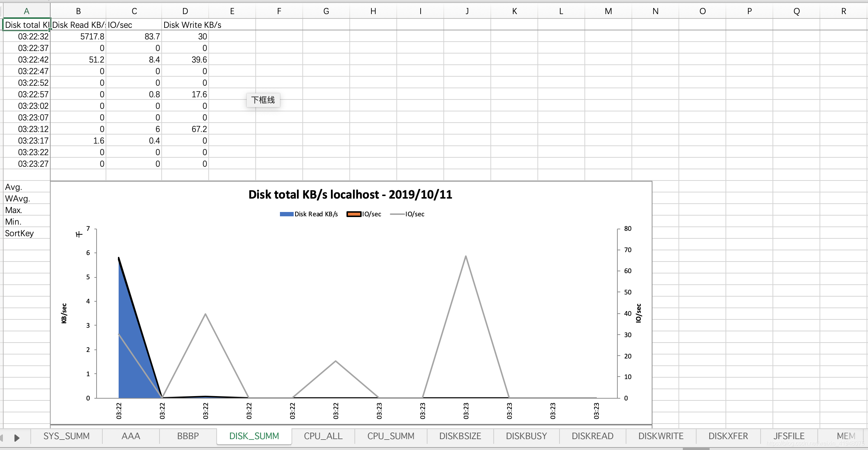868x450 pixels.
Task: Select the time cell 03:23:12
Action: [x=27, y=129]
